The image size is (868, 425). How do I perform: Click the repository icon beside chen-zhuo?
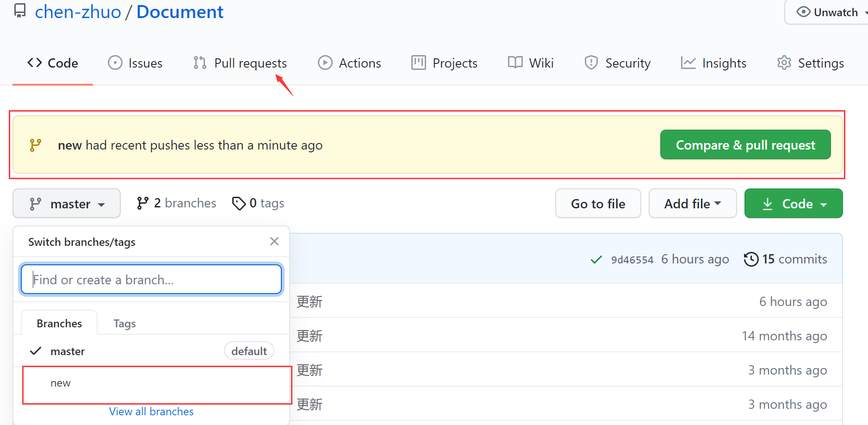point(20,11)
